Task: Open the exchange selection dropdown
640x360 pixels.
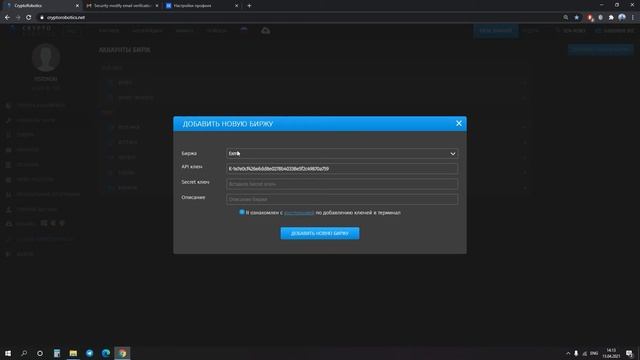Action: (x=342, y=153)
